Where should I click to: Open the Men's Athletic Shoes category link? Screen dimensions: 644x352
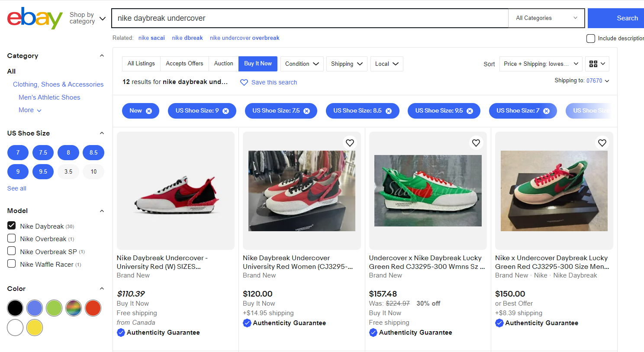49,97
